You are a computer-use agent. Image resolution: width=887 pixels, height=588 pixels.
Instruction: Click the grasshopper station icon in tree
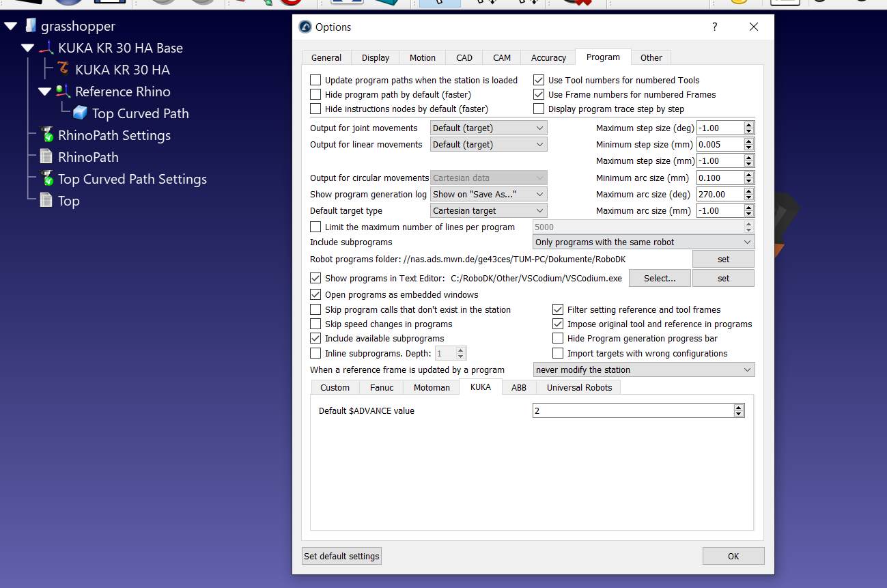pyautogui.click(x=30, y=26)
